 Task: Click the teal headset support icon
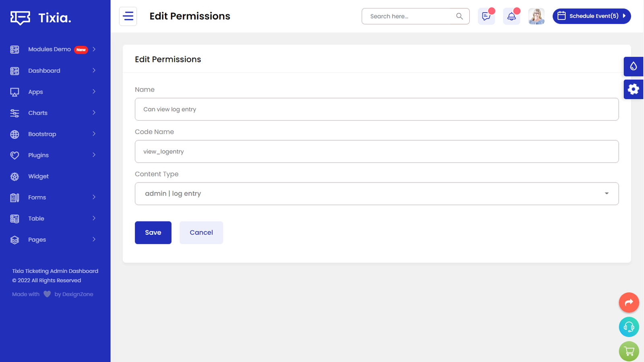[629, 327]
